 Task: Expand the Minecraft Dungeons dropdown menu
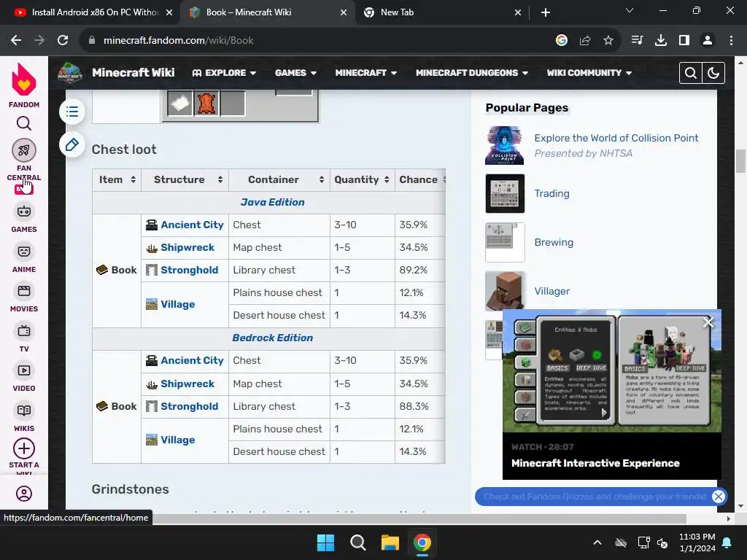click(472, 73)
